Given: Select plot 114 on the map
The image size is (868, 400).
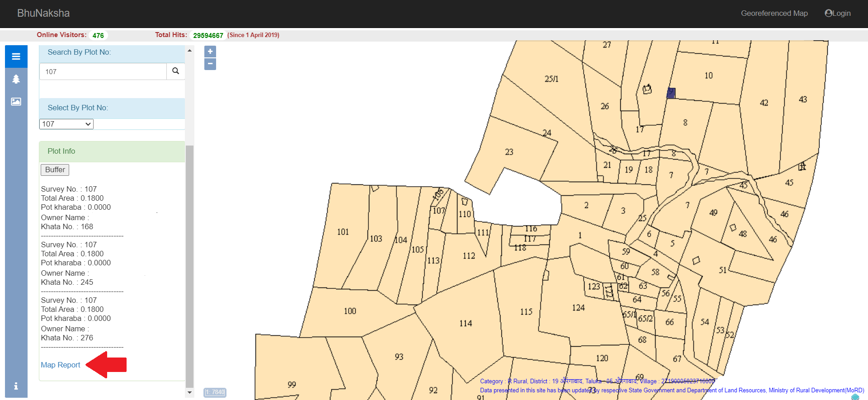Looking at the screenshot, I should pyautogui.click(x=466, y=323).
